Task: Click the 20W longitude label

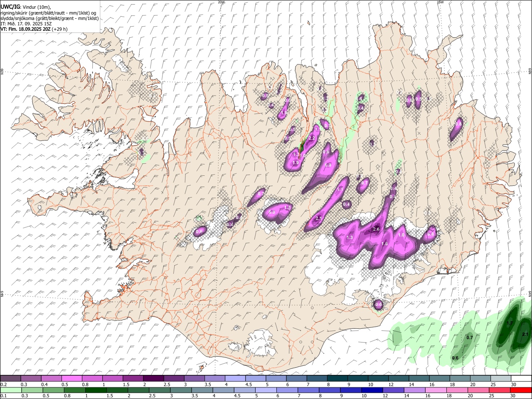Action: [x=221, y=2]
